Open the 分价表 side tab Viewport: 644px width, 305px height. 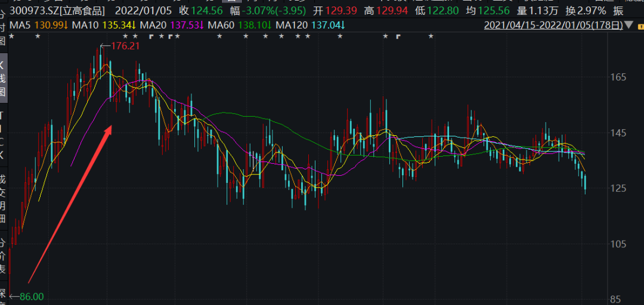coord(3,256)
